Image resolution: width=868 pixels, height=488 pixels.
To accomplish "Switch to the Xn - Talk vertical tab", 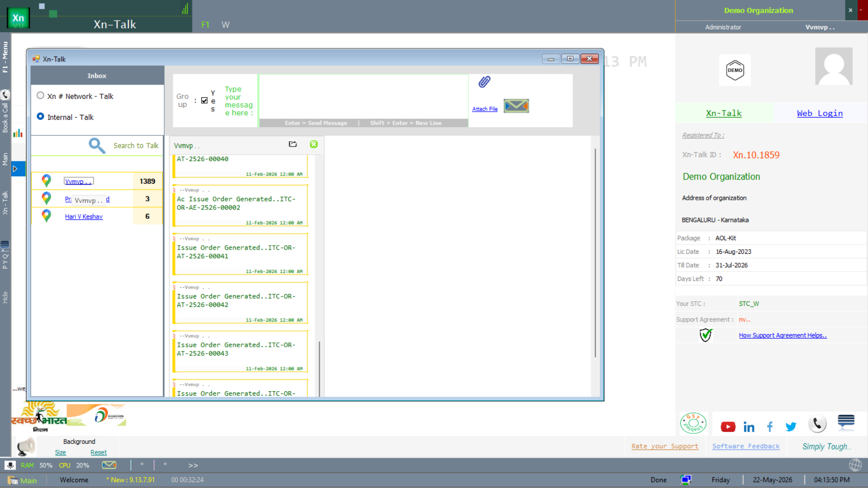I will [5, 203].
